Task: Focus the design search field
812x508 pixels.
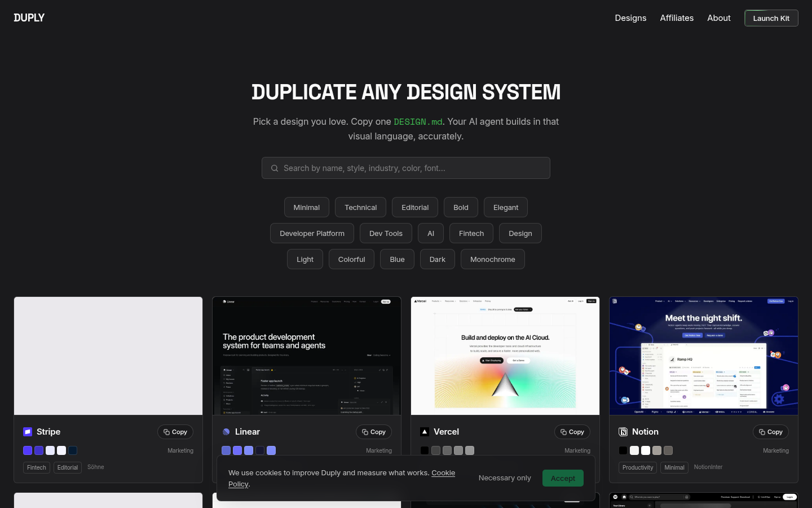Action: tap(406, 168)
